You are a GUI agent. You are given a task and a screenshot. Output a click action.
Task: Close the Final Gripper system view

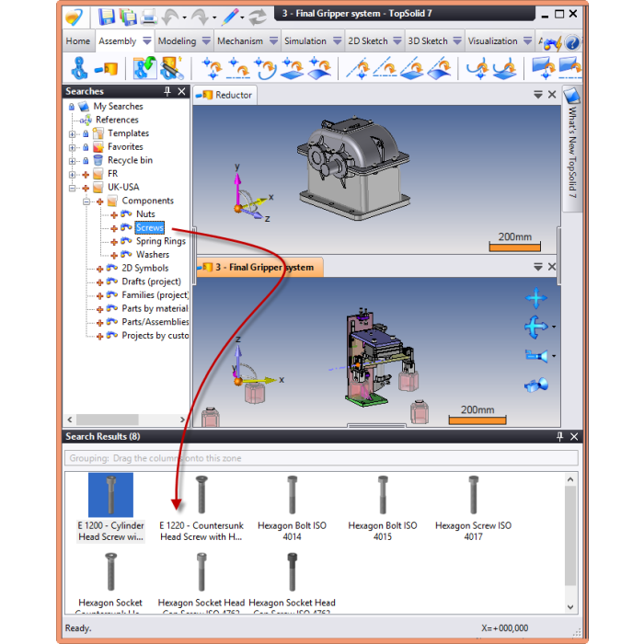tap(552, 267)
